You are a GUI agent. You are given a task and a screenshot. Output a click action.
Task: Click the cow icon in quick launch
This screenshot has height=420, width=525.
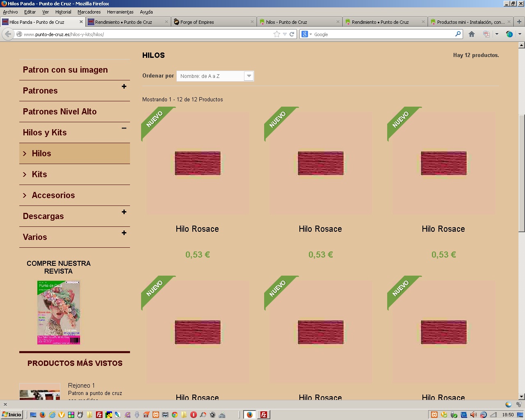(80, 415)
